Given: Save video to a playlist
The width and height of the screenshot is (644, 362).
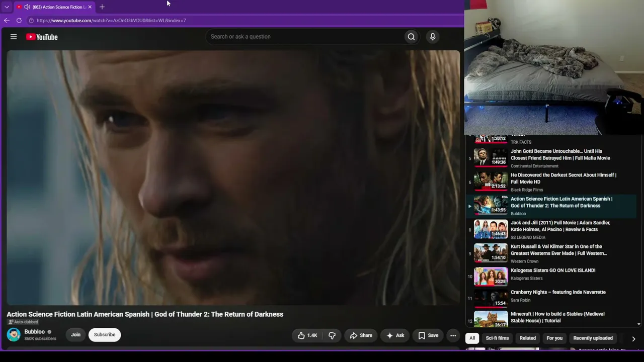Looking at the screenshot, I should pyautogui.click(x=428, y=335).
